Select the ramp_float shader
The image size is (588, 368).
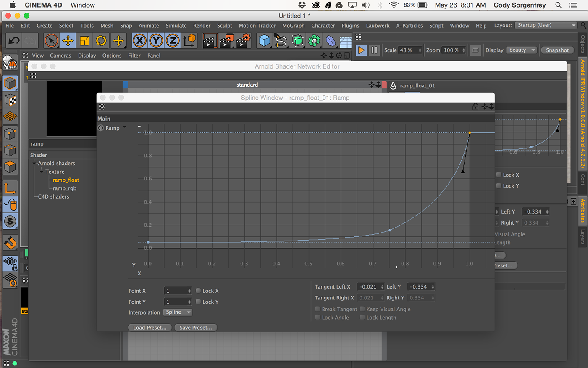[66, 180]
